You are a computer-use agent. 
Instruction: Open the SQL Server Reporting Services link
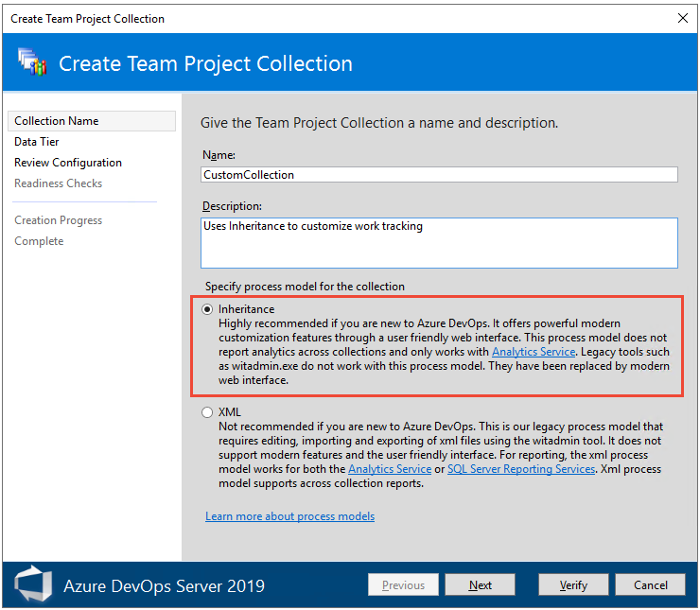(521, 469)
